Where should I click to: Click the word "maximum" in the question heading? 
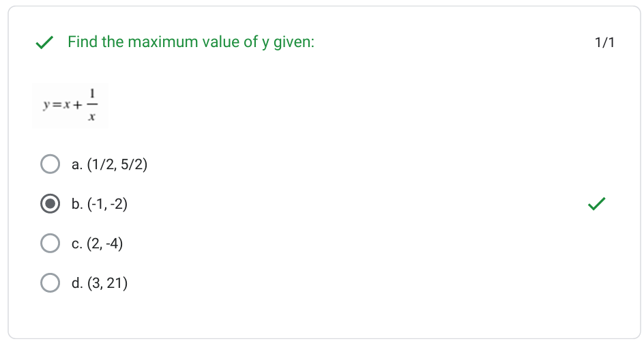pos(163,42)
